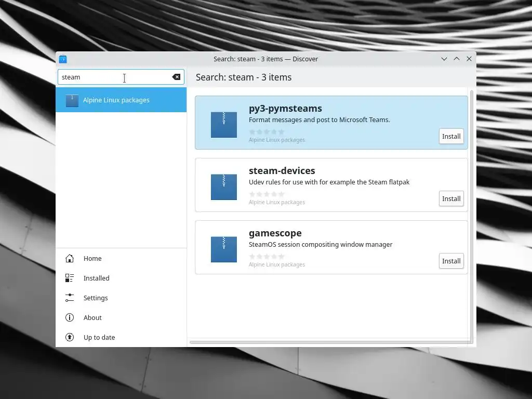Viewport: 532px width, 399px height.
Task: Click the gamescope star rating
Action: pyautogui.click(x=267, y=257)
